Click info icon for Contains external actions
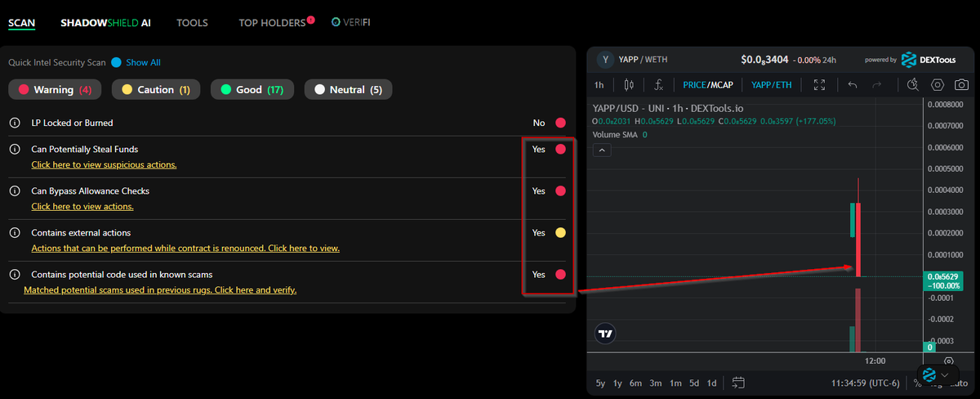The height and width of the screenshot is (399, 980). [15, 232]
